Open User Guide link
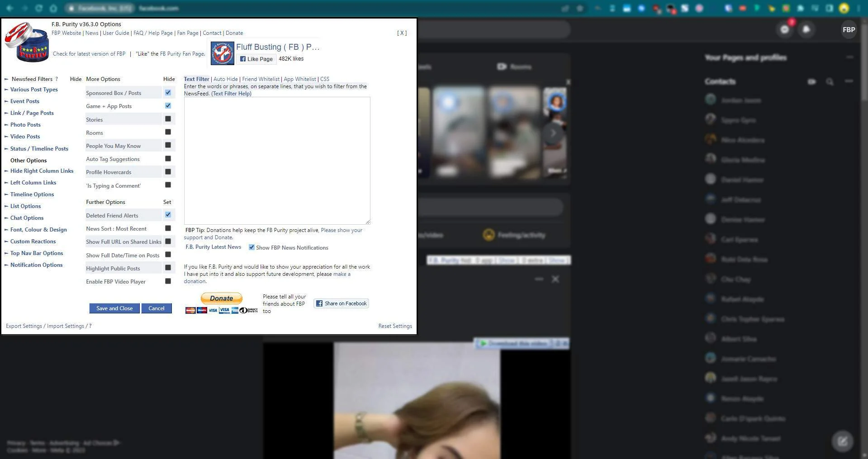 pyautogui.click(x=116, y=33)
